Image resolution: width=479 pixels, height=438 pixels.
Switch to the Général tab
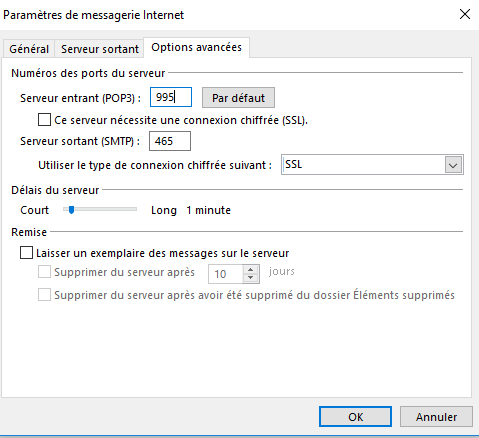click(29, 49)
